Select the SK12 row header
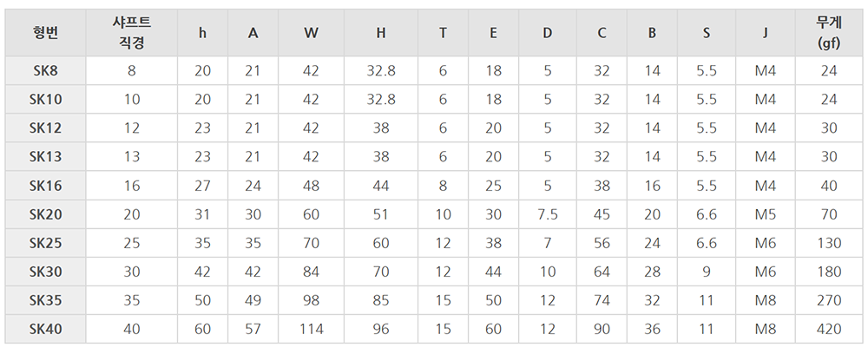 click(x=45, y=128)
